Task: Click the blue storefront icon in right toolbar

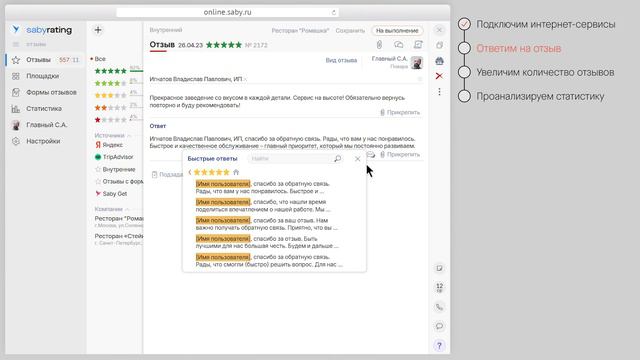Action: click(439, 61)
